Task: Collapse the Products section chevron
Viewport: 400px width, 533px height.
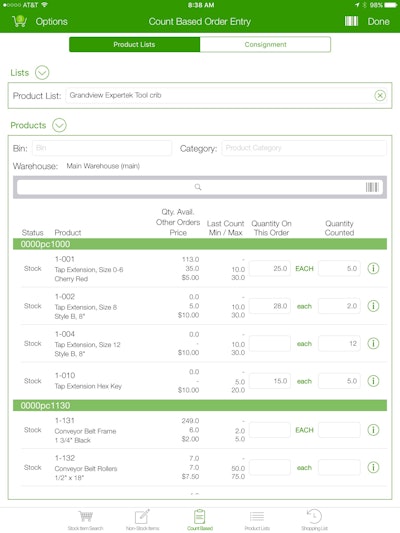Action: [59, 125]
